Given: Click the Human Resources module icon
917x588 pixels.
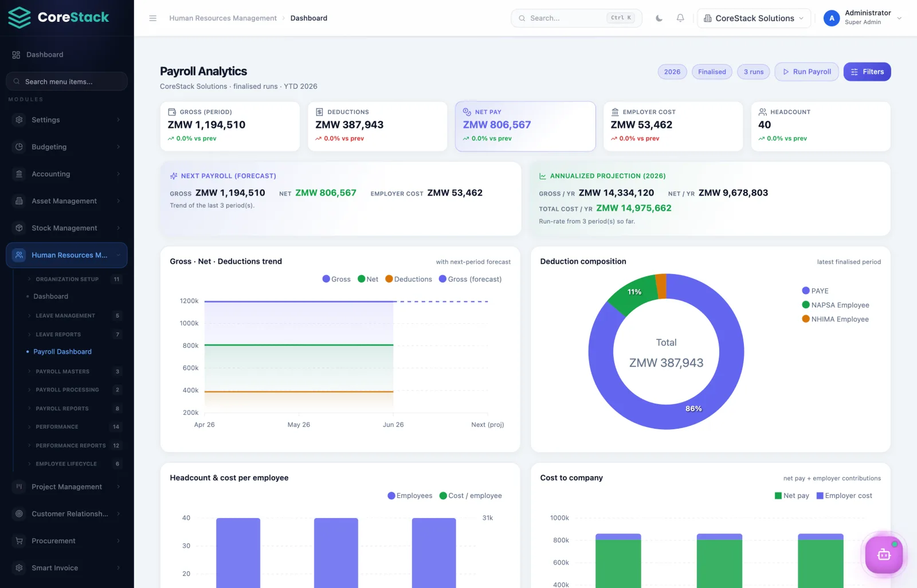Looking at the screenshot, I should pos(19,255).
